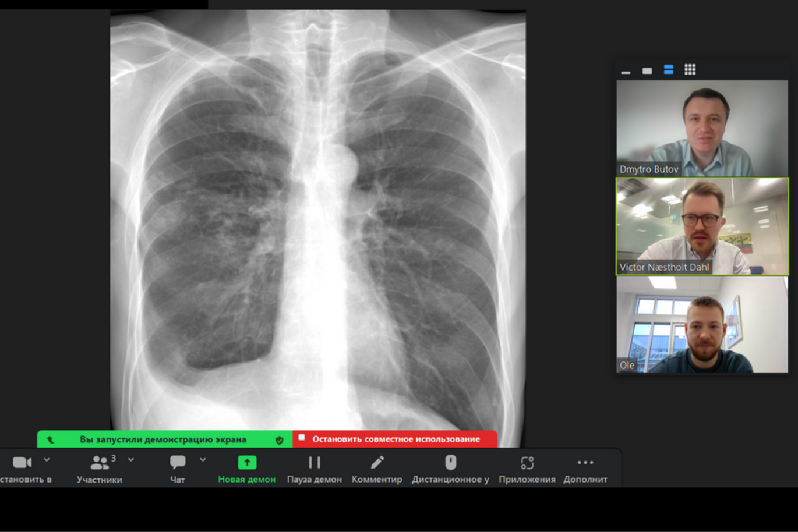The image size is (798, 532).
Task: Start a new share with Новая демон
Action: pos(247,469)
